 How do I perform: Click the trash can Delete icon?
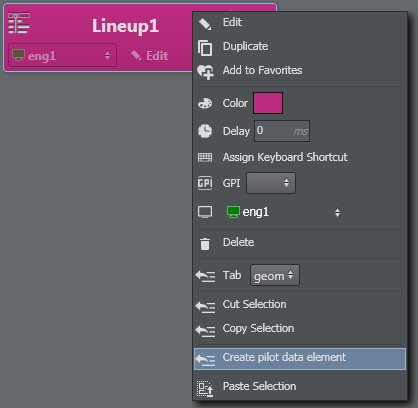(x=205, y=244)
